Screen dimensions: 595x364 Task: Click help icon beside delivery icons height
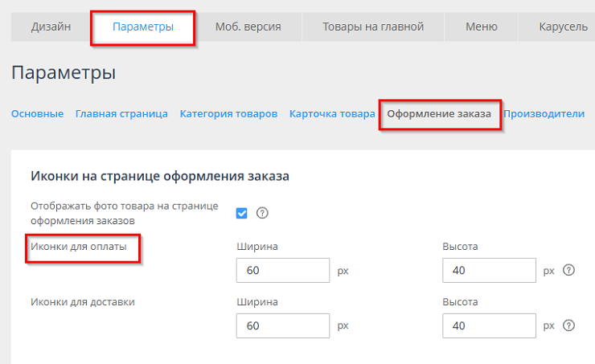(x=568, y=325)
